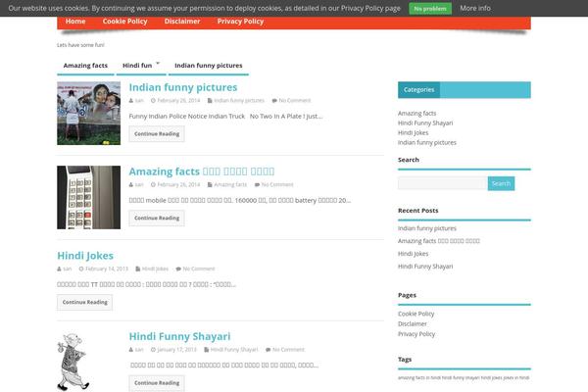
Task: Expand the Hindi fun dropdown arrow
Action: [158, 63]
